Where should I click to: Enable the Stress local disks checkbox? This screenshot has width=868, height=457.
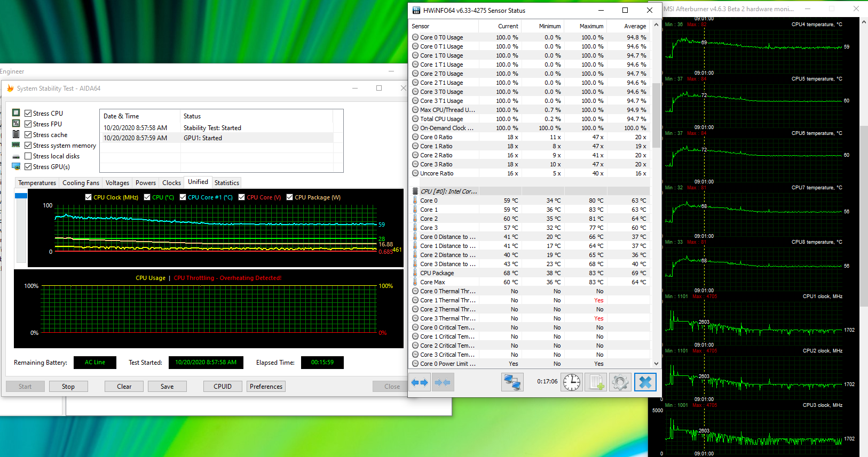coord(28,156)
